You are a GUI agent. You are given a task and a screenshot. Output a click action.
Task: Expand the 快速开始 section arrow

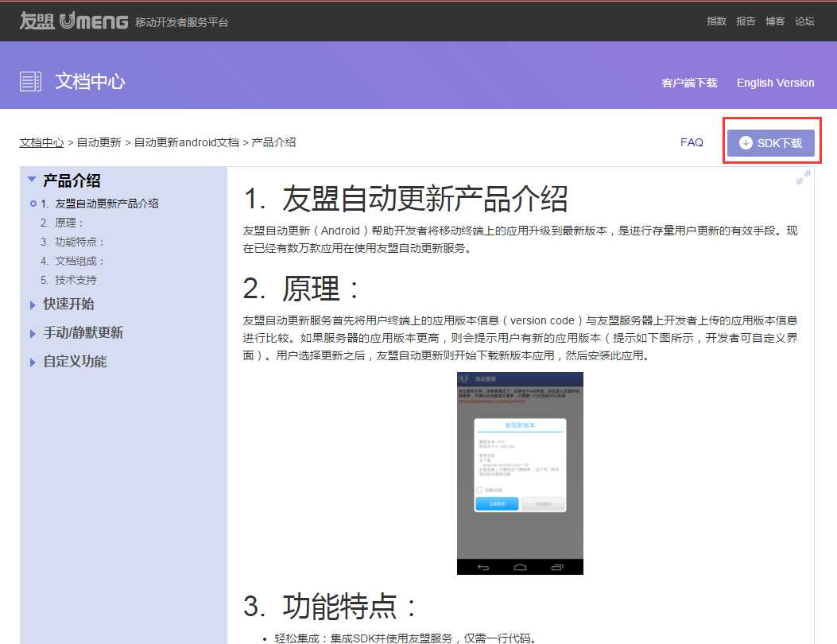click(33, 305)
